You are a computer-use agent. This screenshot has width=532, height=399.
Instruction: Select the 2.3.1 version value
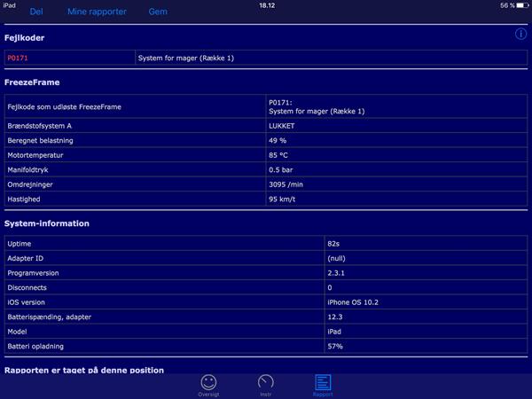[x=336, y=273]
